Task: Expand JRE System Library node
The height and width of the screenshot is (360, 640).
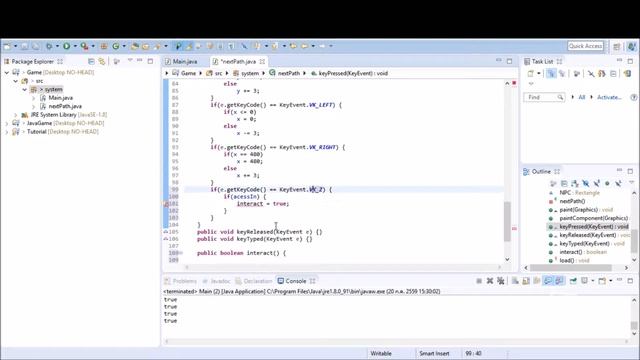Action: point(16,115)
